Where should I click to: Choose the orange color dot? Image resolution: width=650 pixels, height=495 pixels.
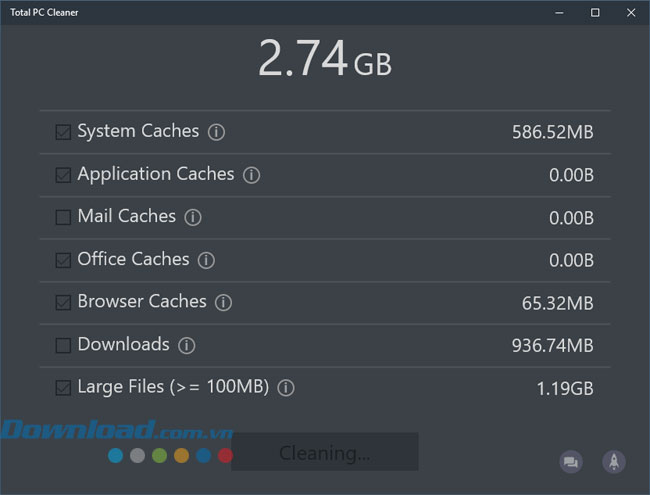(181, 456)
